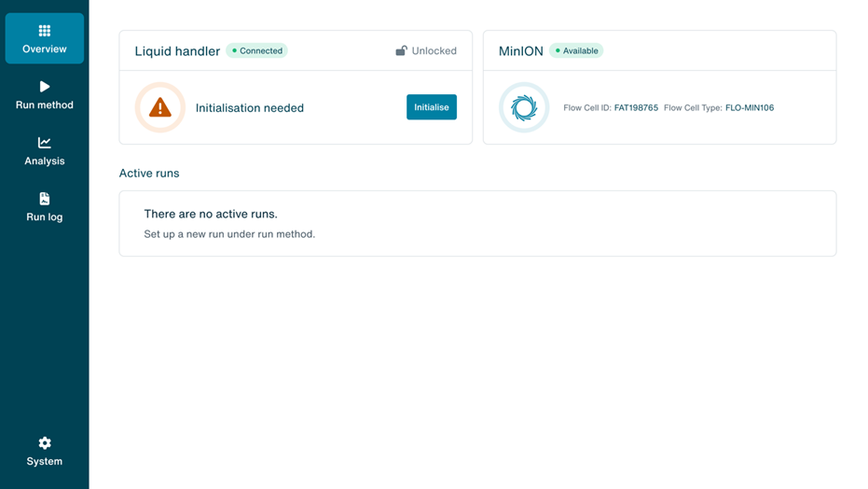Open the Analysis section

(x=45, y=150)
